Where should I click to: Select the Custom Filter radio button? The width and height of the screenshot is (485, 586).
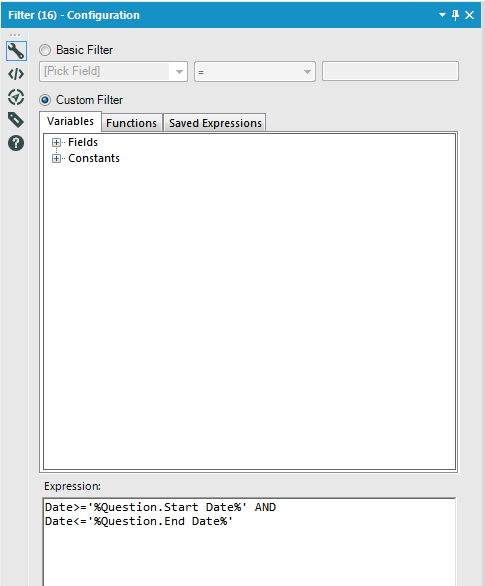(45, 100)
